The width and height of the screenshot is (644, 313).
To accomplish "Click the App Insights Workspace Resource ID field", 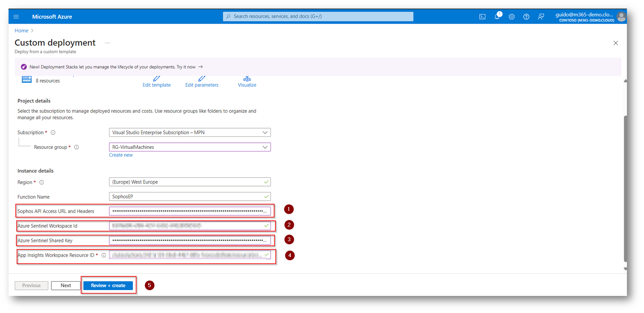I will click(x=190, y=255).
